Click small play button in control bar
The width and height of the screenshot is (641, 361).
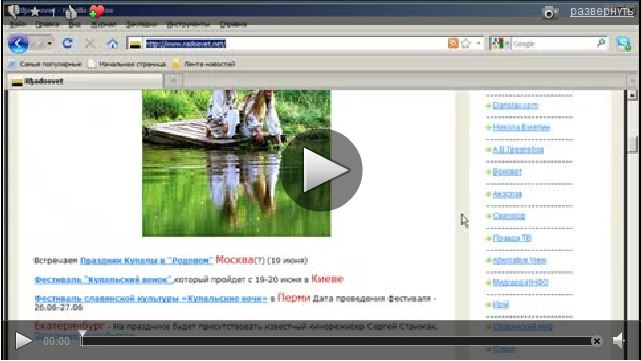point(23,341)
